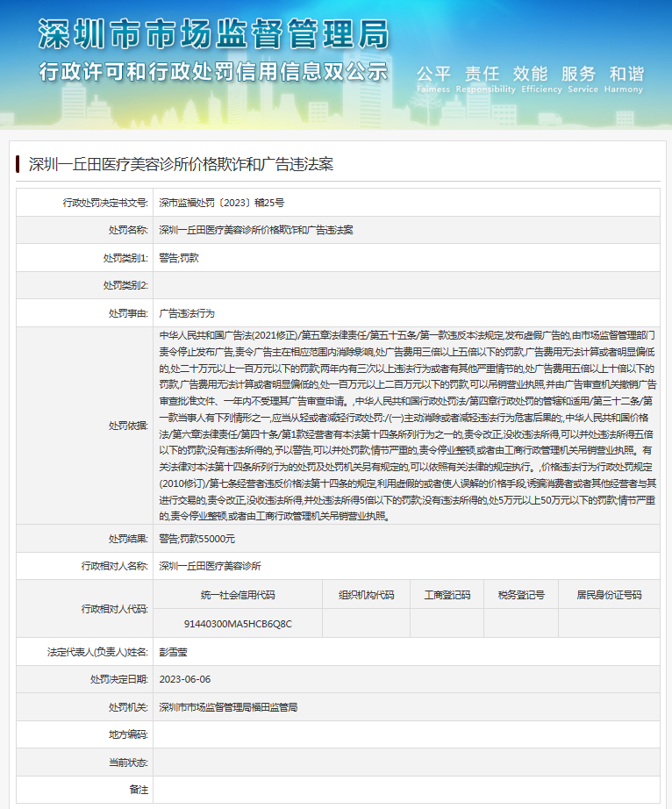
Task: Click the 行政许可和行政处罚信用信息双公示 subtitle
Action: coord(213,71)
